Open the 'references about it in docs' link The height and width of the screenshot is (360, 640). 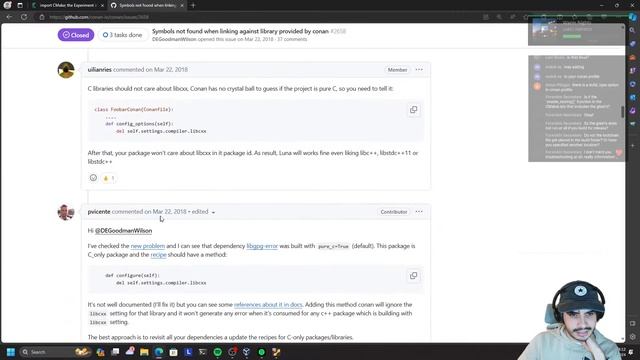click(x=268, y=305)
